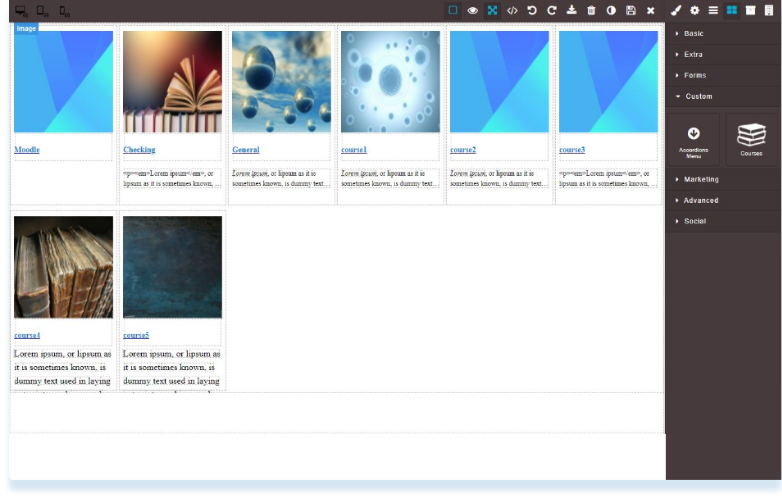Viewport: 782px width, 501px height.
Task: Open the blocks grid icon
Action: coord(732,10)
